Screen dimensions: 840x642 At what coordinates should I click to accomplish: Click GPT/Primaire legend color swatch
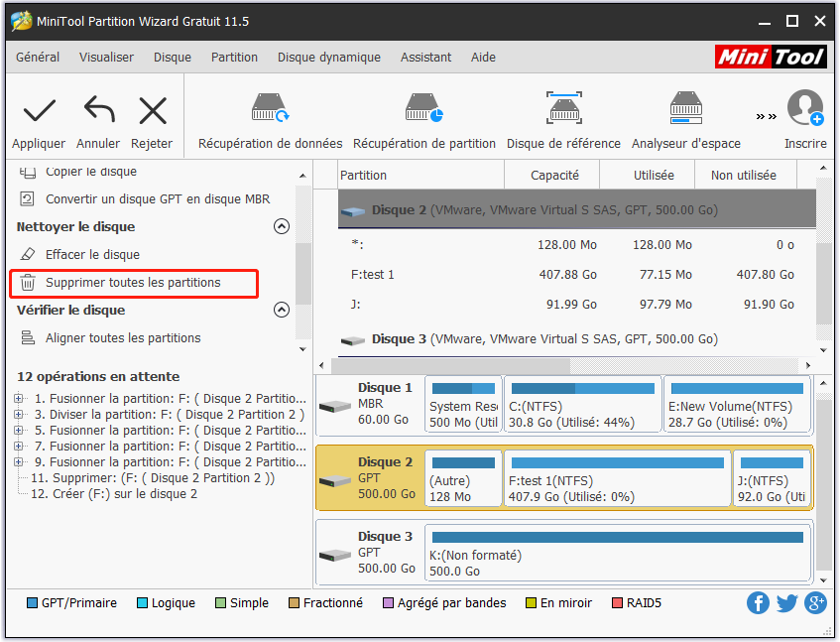pyautogui.click(x=32, y=603)
